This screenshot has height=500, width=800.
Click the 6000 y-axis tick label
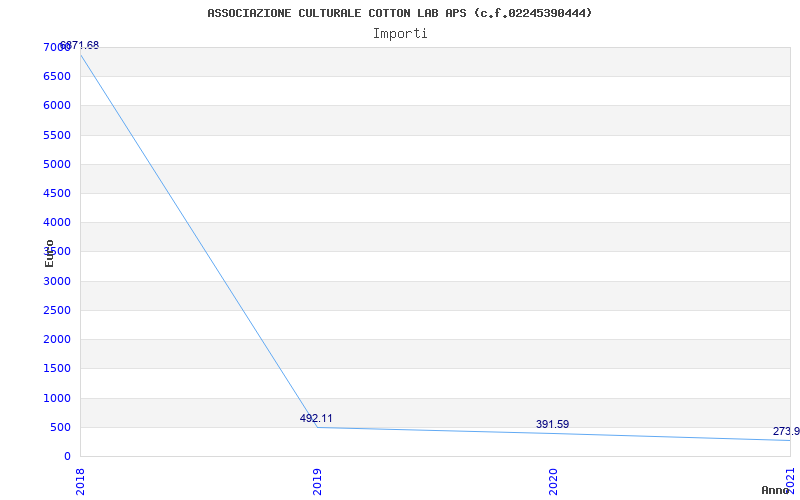pyautogui.click(x=57, y=106)
